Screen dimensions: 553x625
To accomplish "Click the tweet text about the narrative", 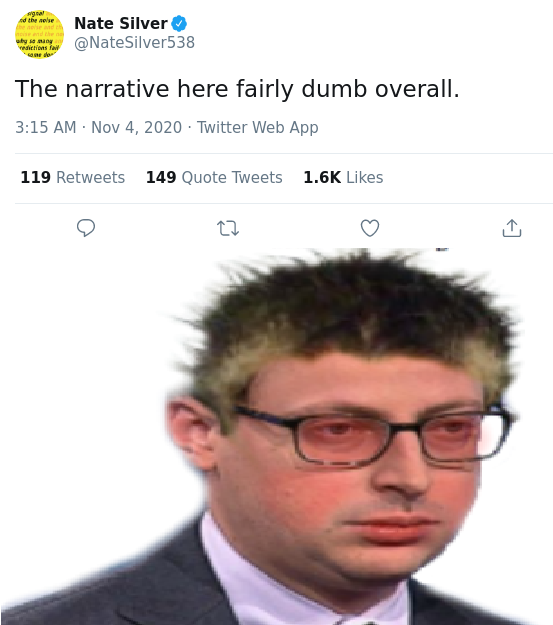I will coord(237,88).
